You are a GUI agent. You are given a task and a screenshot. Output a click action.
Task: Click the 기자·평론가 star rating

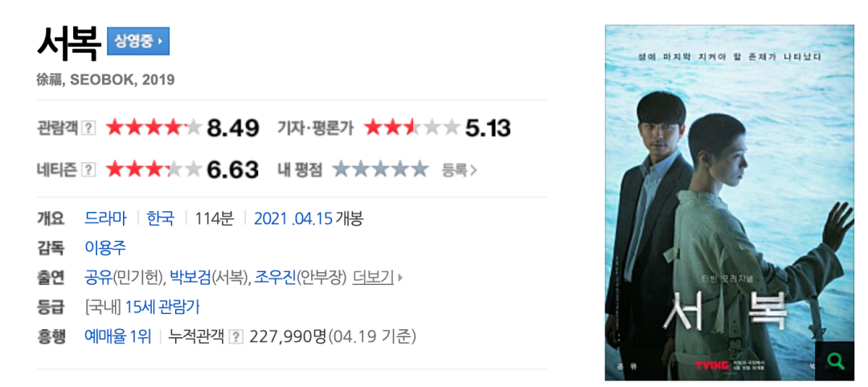(x=411, y=128)
